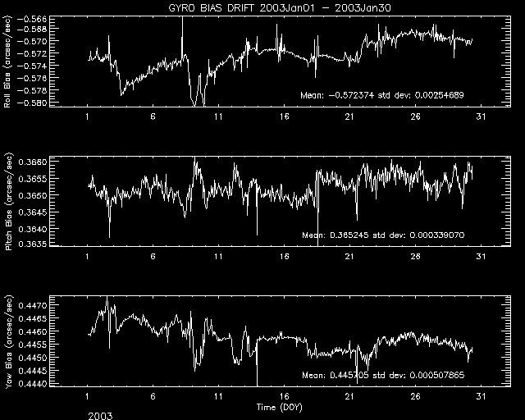Click day "16" label under the Pitch plot
This screenshot has width=525, height=420.
coord(284,257)
